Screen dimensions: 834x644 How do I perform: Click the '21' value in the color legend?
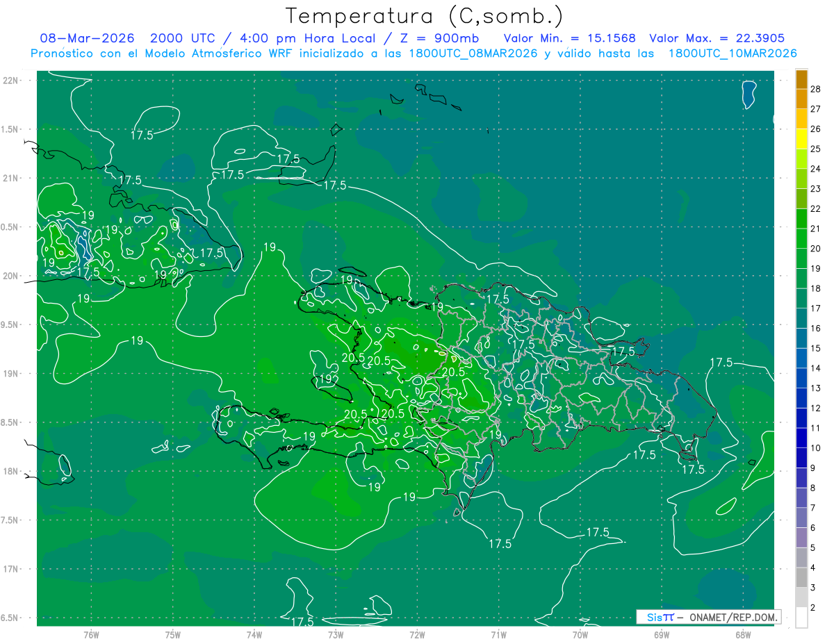816,229
